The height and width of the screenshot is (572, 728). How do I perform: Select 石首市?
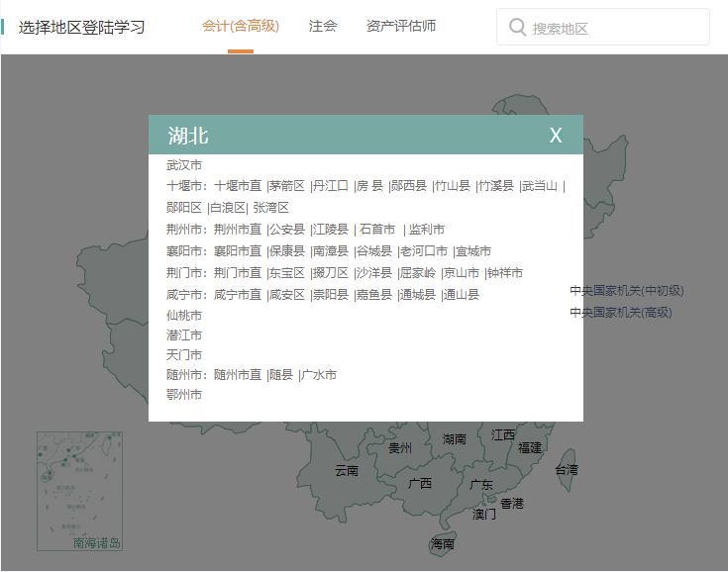click(x=377, y=230)
